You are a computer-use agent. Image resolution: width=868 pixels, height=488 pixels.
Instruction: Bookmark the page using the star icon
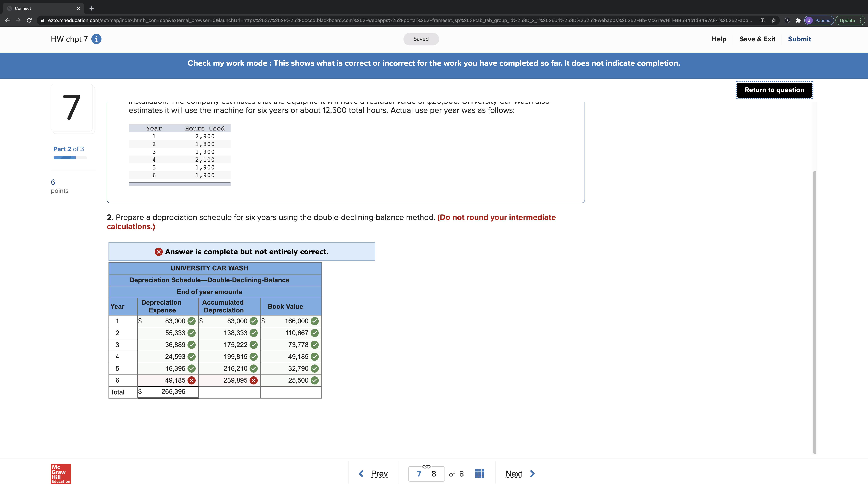click(x=773, y=20)
